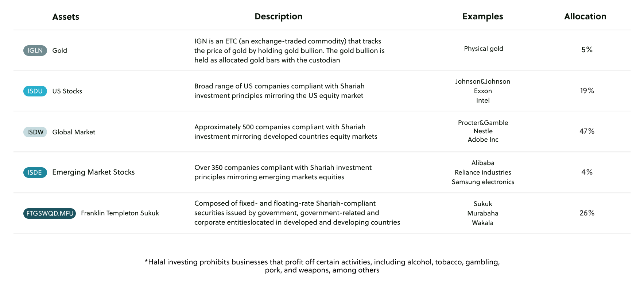The width and height of the screenshot is (644, 294).
Task: Click the Samsung electronics example
Action: [x=483, y=182]
